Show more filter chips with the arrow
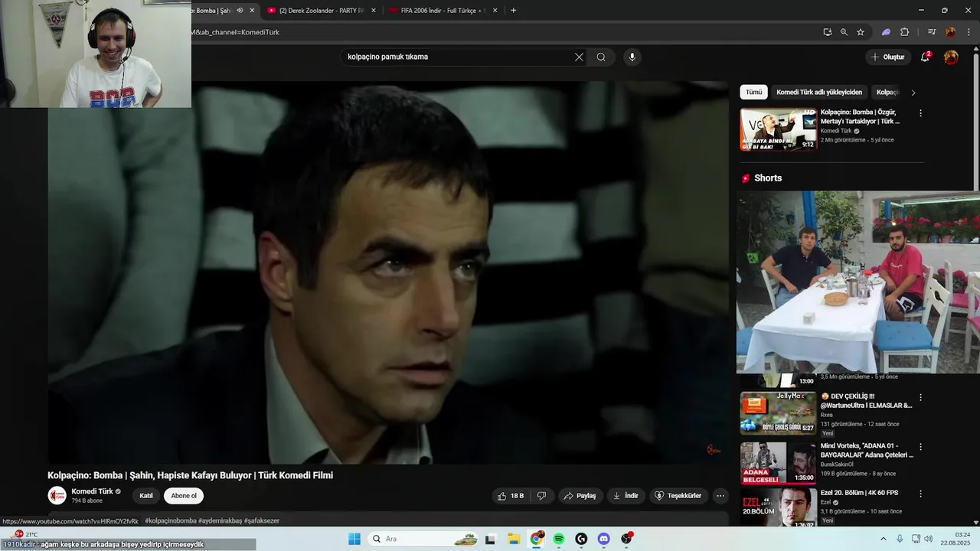 (x=913, y=93)
